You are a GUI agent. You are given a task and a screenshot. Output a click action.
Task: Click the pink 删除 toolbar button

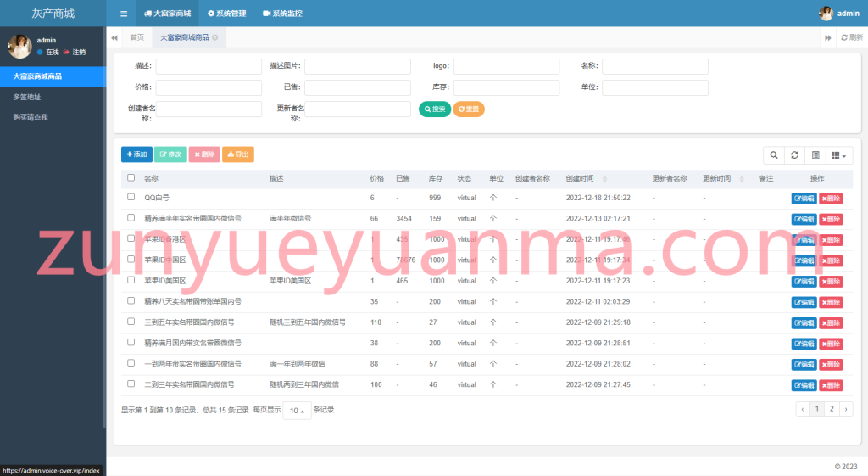tap(204, 154)
